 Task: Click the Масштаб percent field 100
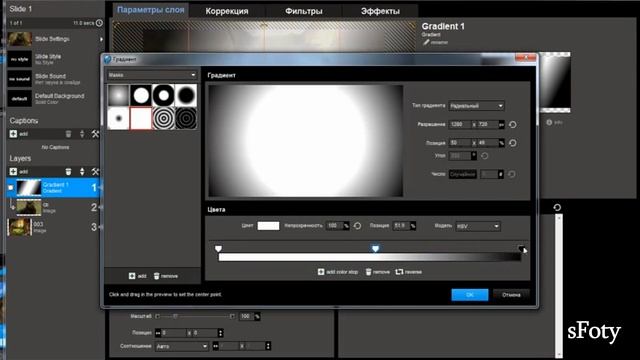coord(246,316)
